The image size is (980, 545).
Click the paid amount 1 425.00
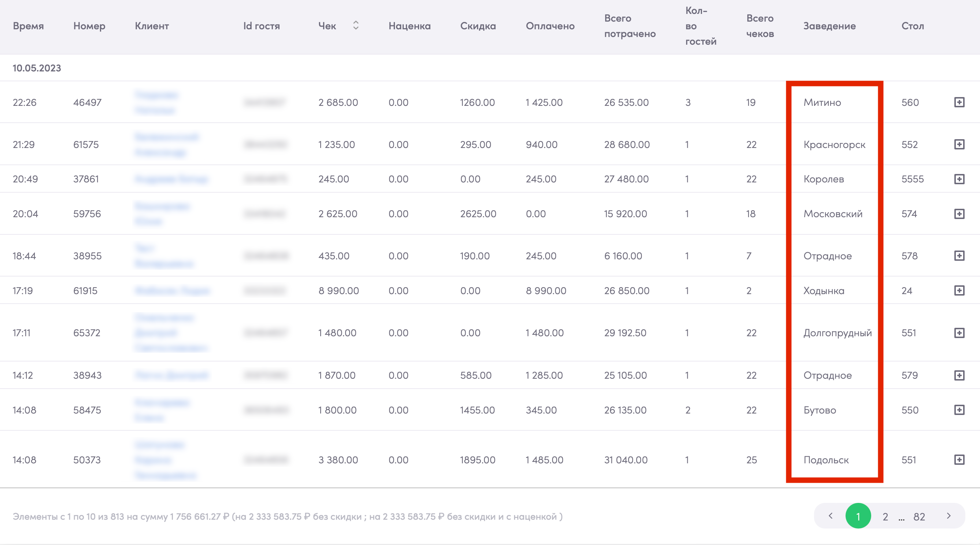(544, 102)
